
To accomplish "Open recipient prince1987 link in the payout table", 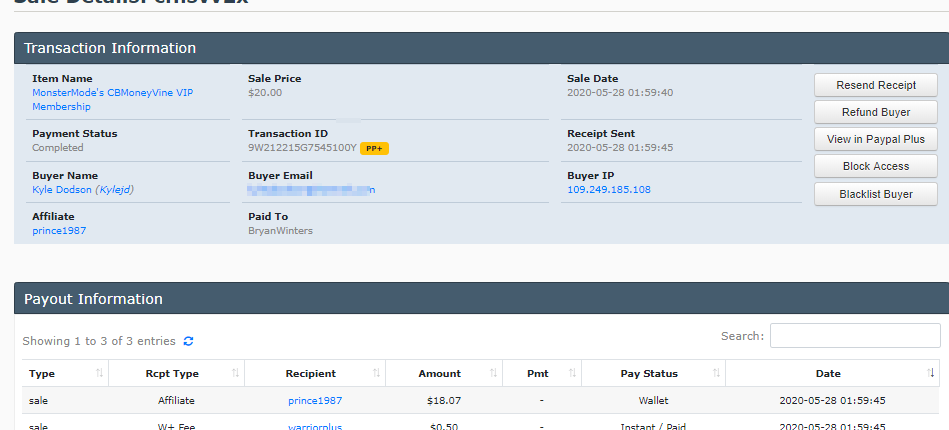I will pyautogui.click(x=315, y=400).
